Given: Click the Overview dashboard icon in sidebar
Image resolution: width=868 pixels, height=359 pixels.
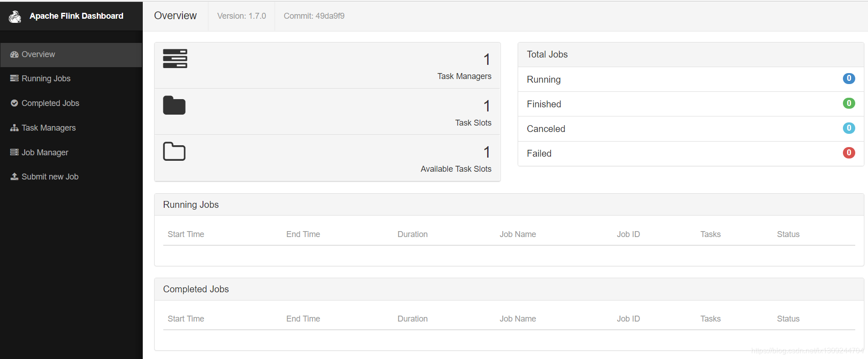Looking at the screenshot, I should tap(14, 54).
